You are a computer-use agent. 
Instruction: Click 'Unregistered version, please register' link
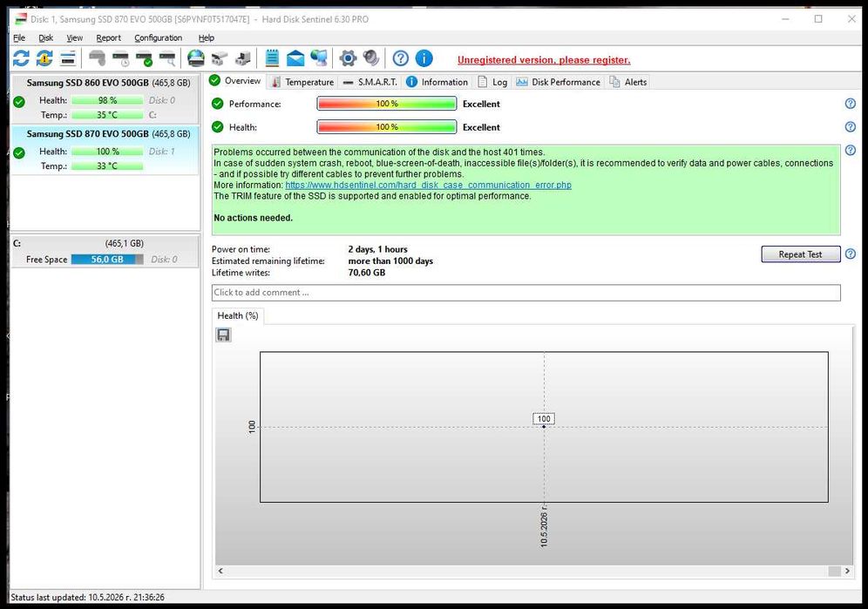point(544,60)
